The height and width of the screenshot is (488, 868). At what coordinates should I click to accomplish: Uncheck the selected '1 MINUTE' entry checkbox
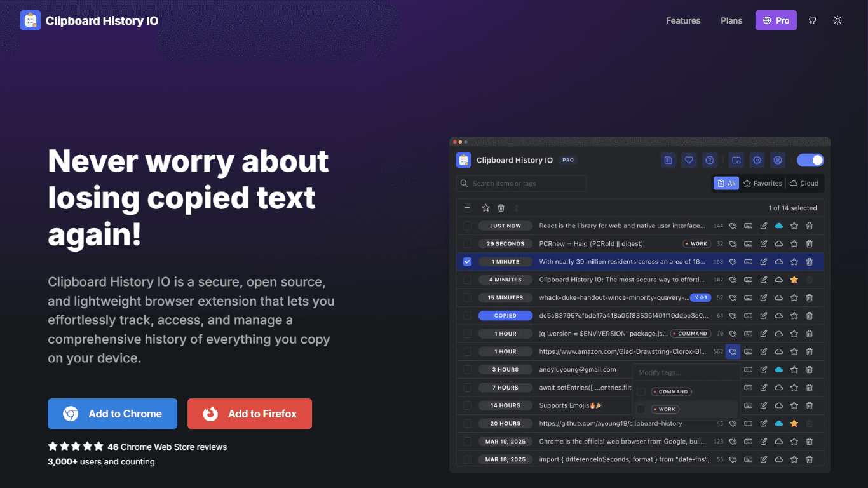(467, 261)
